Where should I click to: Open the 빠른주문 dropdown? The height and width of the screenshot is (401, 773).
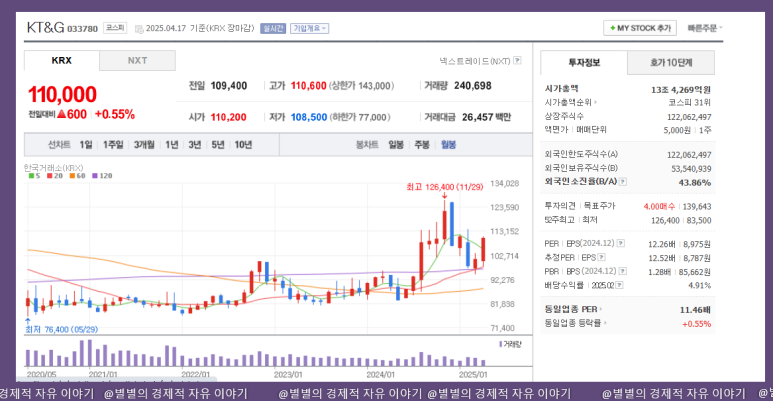[x=704, y=28]
